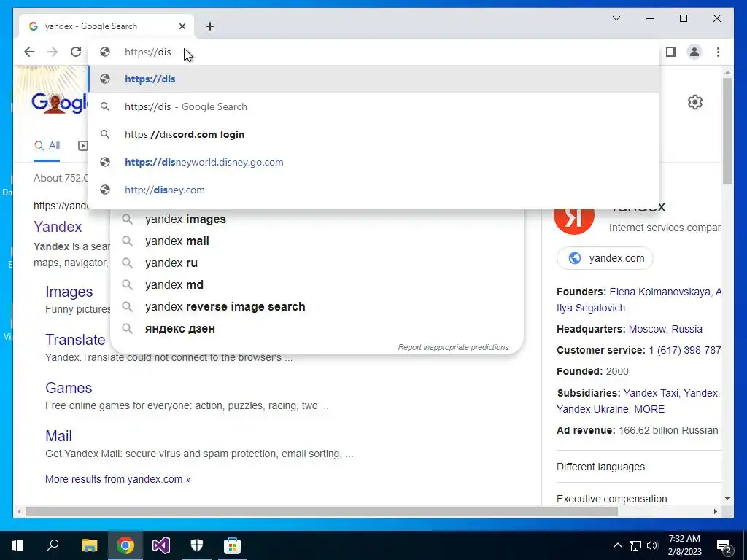
Task: Click the Google logo doodle
Action: 59,102
